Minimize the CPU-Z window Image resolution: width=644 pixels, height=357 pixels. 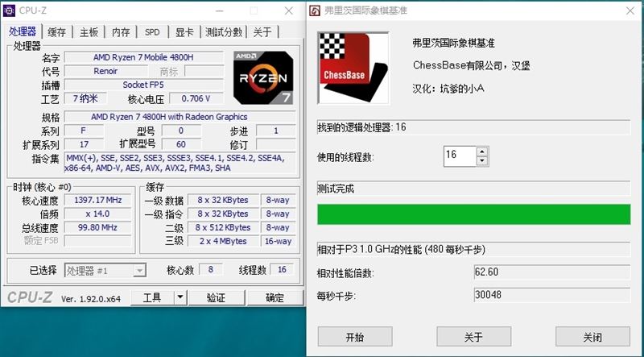point(220,10)
